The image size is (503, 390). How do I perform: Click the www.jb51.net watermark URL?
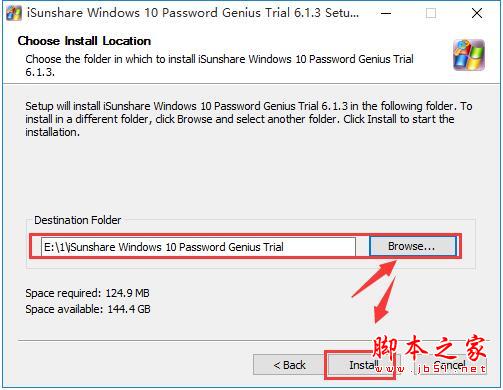[430, 369]
